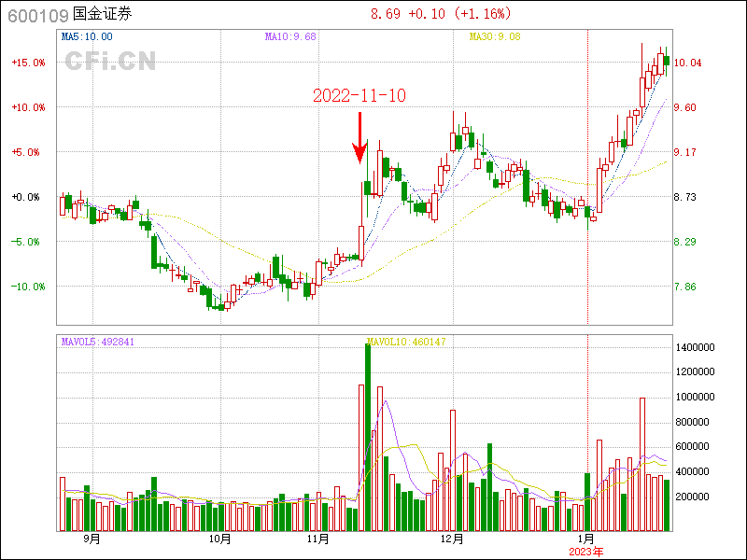747x560 pixels.
Task: Select the MAVOL10:460147 volume label
Action: coord(406,342)
